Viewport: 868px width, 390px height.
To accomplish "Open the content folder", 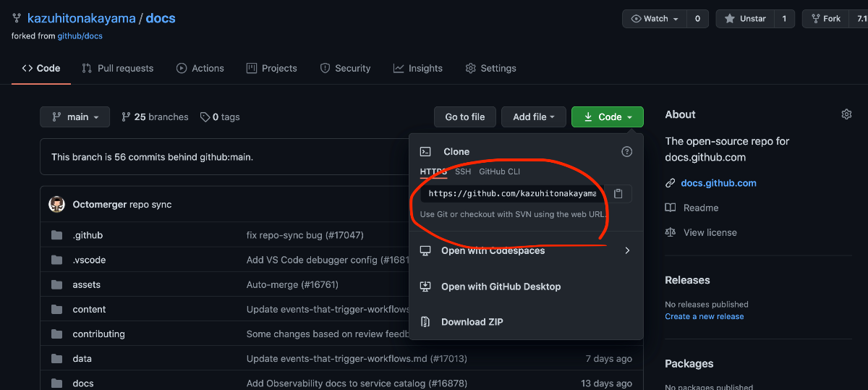I will click(x=89, y=309).
